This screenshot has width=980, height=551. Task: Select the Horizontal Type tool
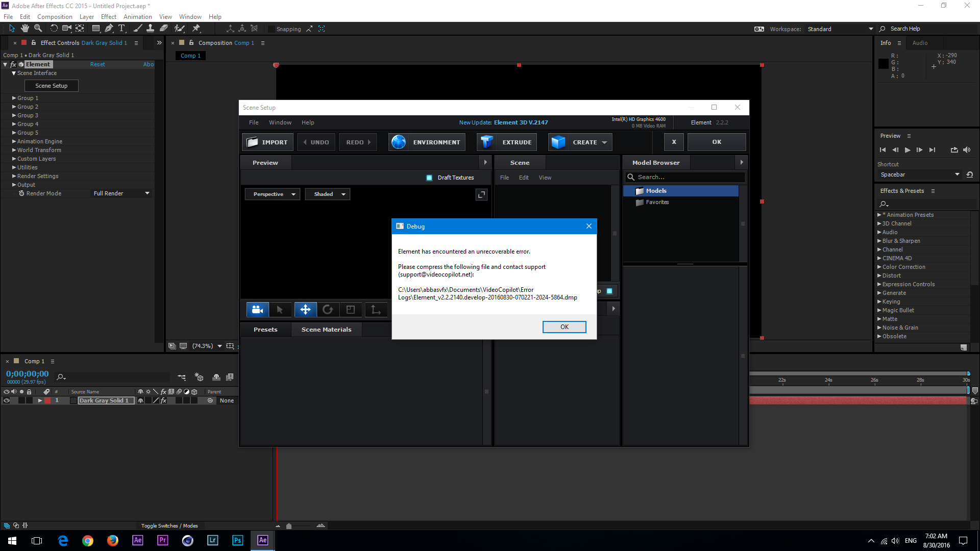[x=121, y=29]
